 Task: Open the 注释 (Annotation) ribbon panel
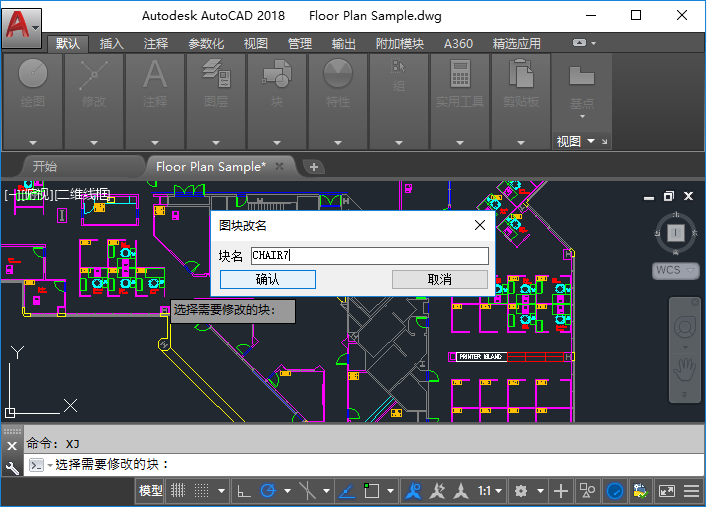click(155, 101)
